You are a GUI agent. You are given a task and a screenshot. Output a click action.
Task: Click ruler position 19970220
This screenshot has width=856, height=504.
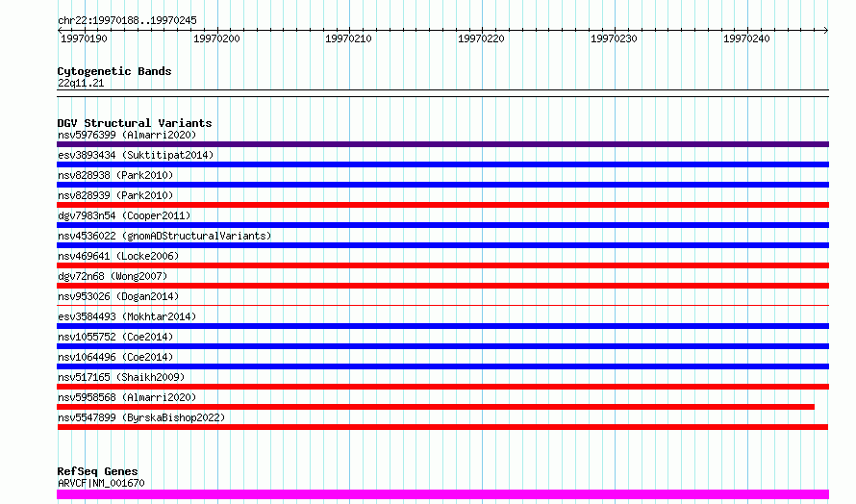coord(481,38)
